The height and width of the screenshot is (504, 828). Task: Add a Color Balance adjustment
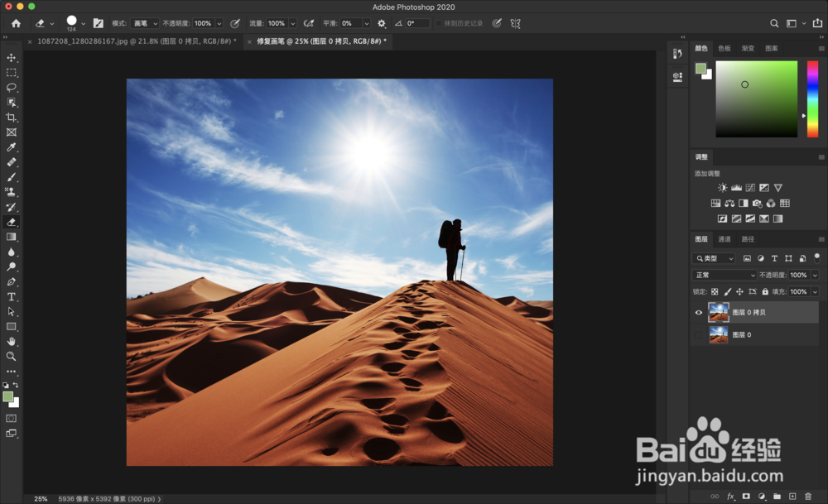pos(729,204)
